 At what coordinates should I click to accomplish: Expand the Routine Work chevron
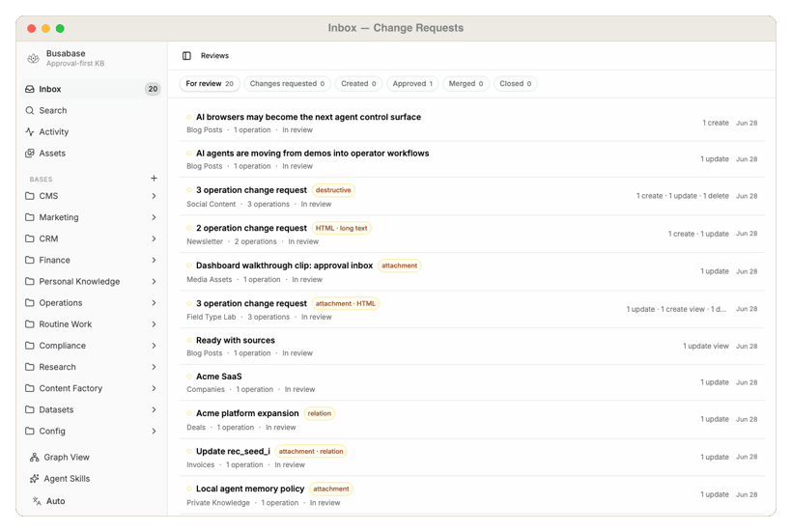[155, 324]
